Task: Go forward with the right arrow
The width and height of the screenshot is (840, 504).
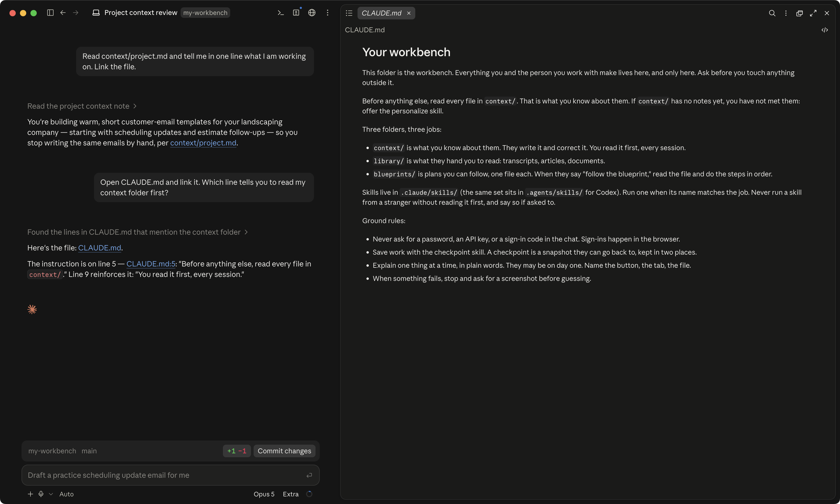Action: [76, 13]
